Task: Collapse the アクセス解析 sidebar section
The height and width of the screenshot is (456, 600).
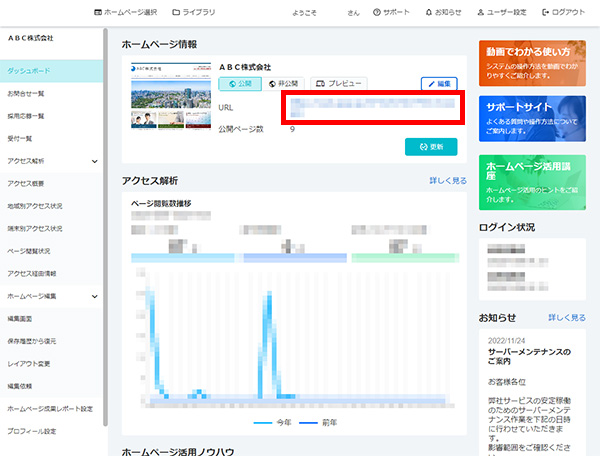Action: tap(94, 160)
